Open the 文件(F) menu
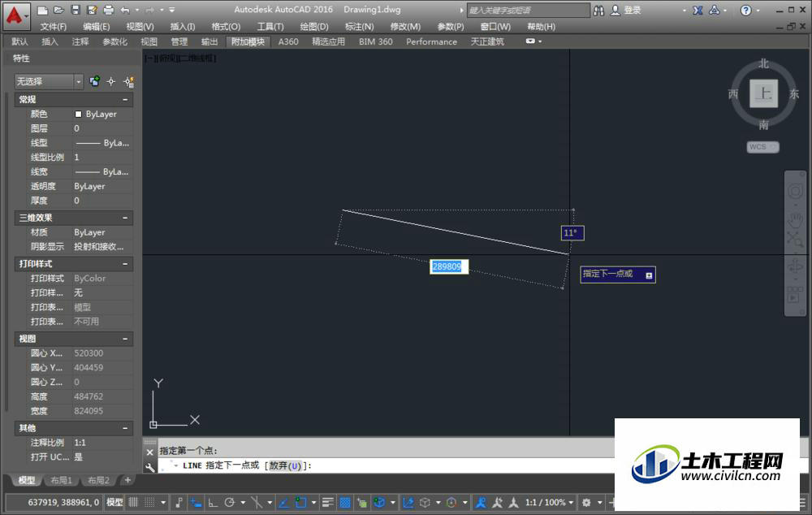This screenshot has height=515, width=812. coord(54,27)
